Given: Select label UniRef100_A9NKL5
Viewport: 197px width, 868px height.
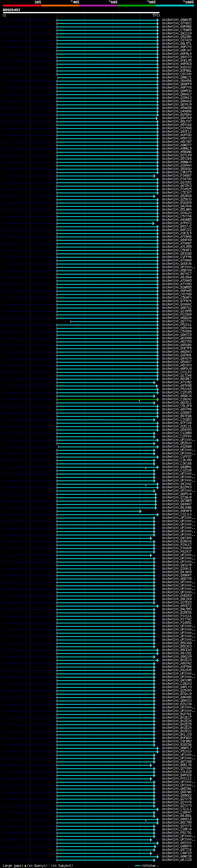Looking at the screenshot, I should (177, 149).
